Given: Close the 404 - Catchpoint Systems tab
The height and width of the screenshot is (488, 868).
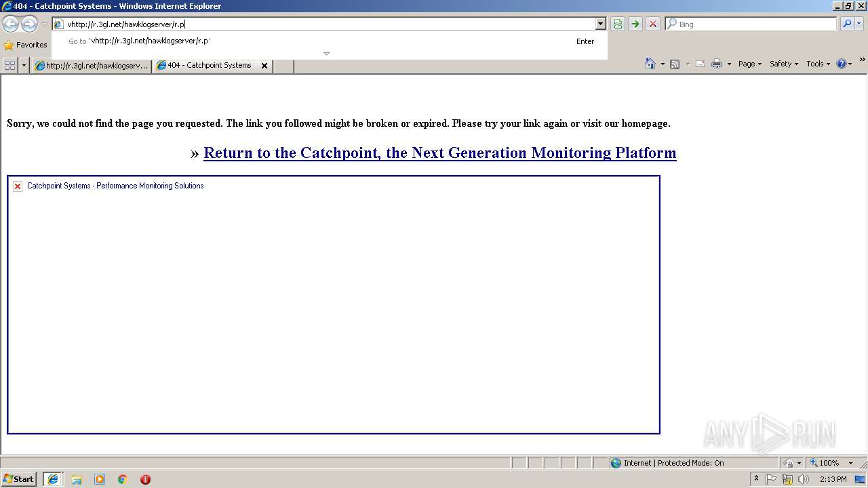Looking at the screenshot, I should tap(264, 66).
